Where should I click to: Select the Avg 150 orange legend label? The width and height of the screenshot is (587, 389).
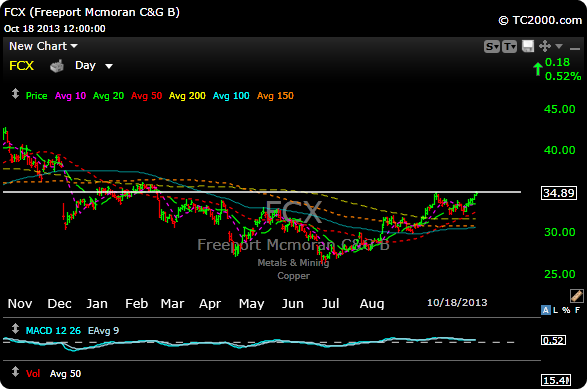[275, 96]
